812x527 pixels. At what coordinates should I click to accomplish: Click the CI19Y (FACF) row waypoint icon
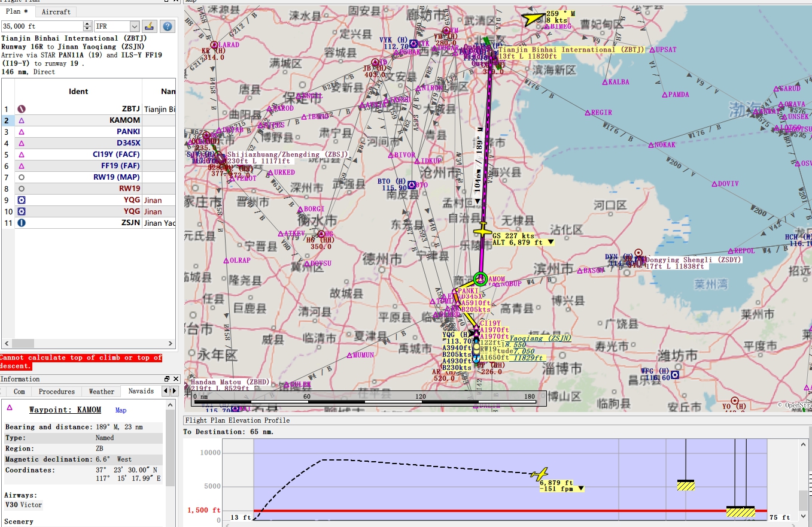click(x=22, y=155)
